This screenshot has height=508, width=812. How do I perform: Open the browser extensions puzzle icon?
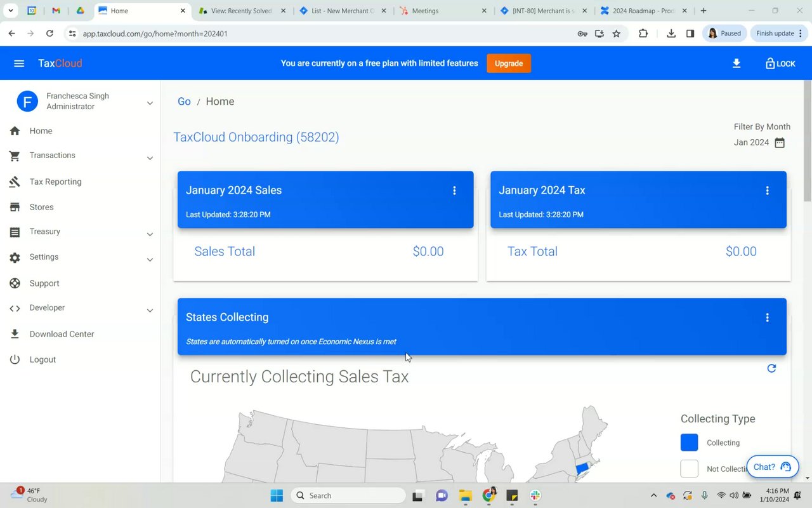pos(643,34)
